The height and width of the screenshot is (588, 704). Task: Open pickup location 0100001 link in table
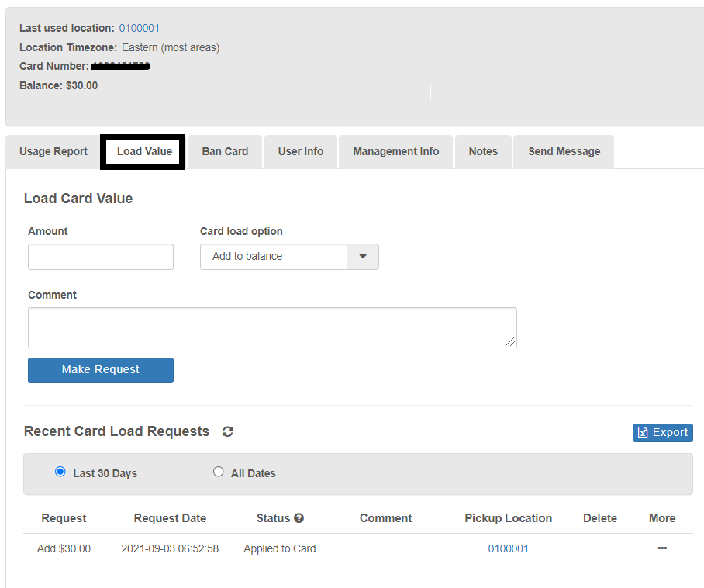coord(508,548)
